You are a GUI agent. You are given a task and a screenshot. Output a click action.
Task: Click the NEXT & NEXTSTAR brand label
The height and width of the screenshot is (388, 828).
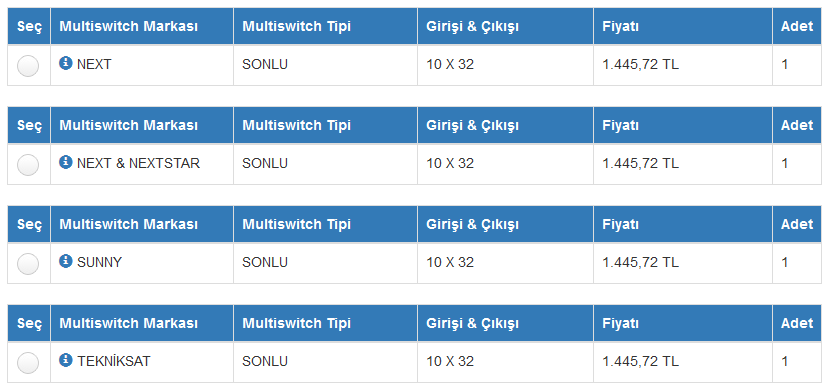[x=138, y=163]
